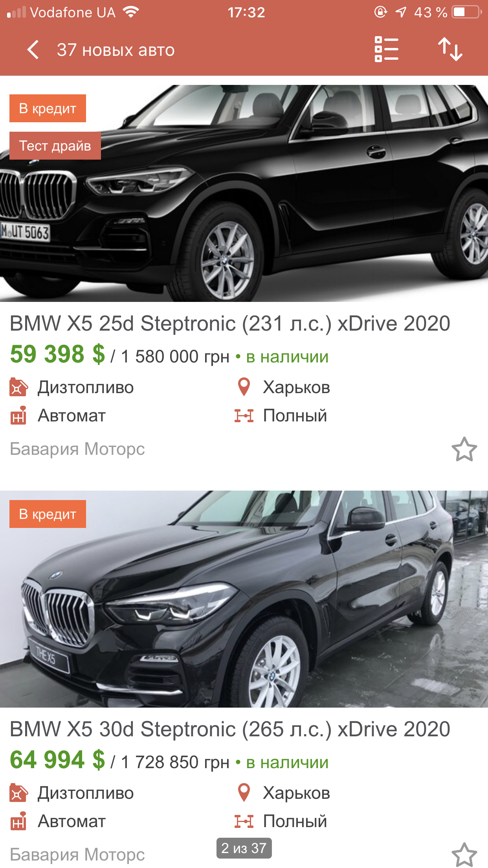Tap Харьков location pin on first listing
488x868 pixels.
click(x=244, y=387)
